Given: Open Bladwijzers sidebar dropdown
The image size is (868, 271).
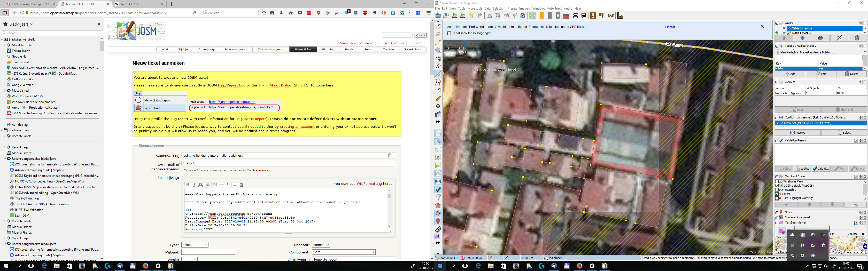Looking at the screenshot, I should pyautogui.click(x=21, y=24).
